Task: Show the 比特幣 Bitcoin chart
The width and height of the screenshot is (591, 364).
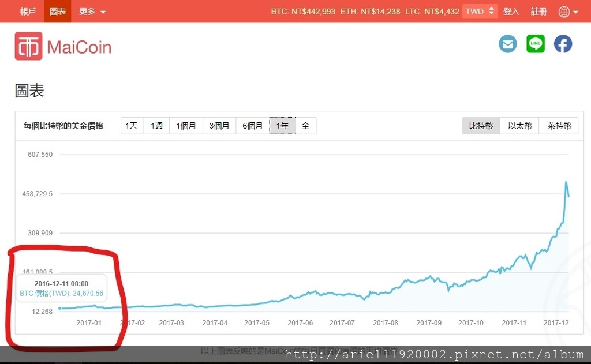Action: [481, 126]
